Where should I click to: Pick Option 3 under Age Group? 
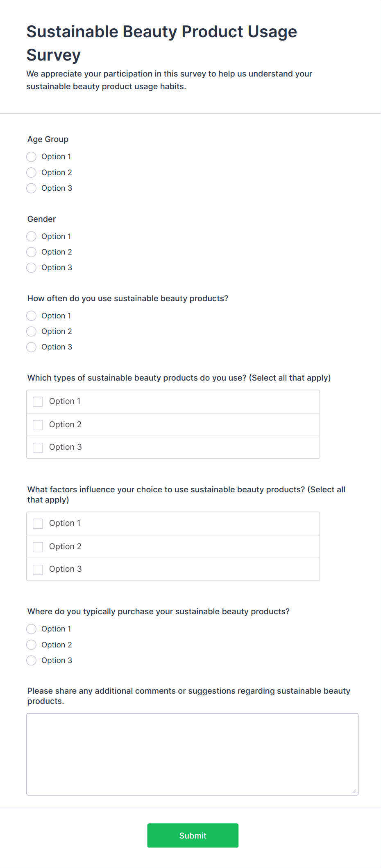tap(32, 188)
